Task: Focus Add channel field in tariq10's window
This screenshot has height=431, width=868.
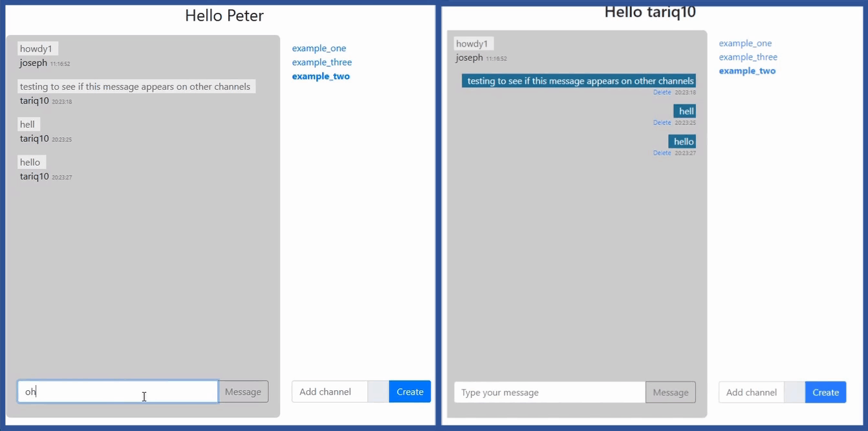Action: [751, 392]
